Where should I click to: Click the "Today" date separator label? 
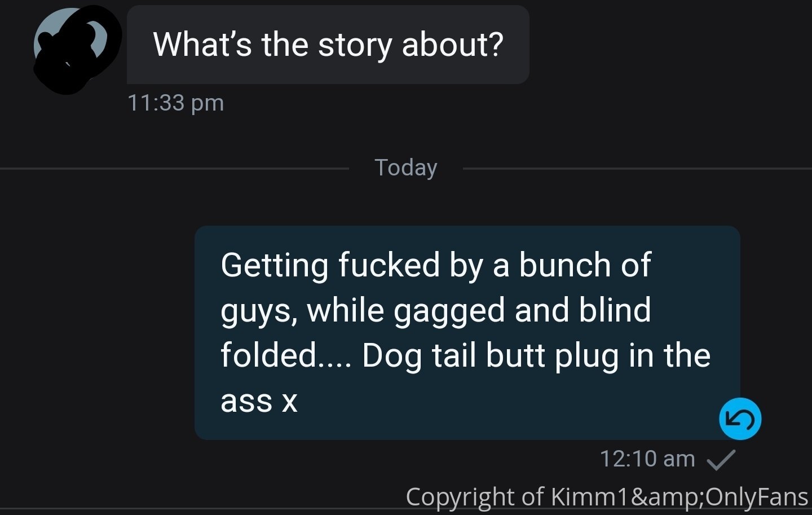(406, 168)
